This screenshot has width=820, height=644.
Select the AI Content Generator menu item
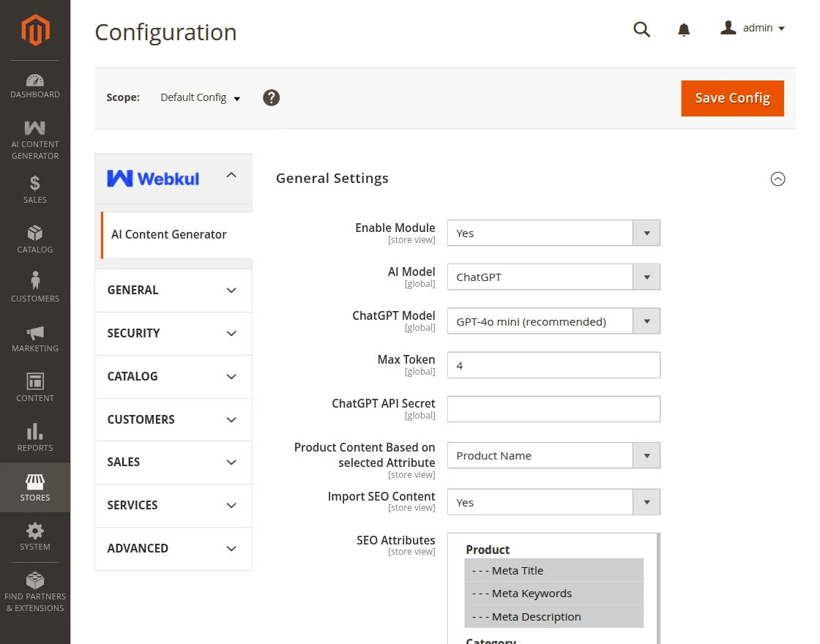[x=169, y=234]
